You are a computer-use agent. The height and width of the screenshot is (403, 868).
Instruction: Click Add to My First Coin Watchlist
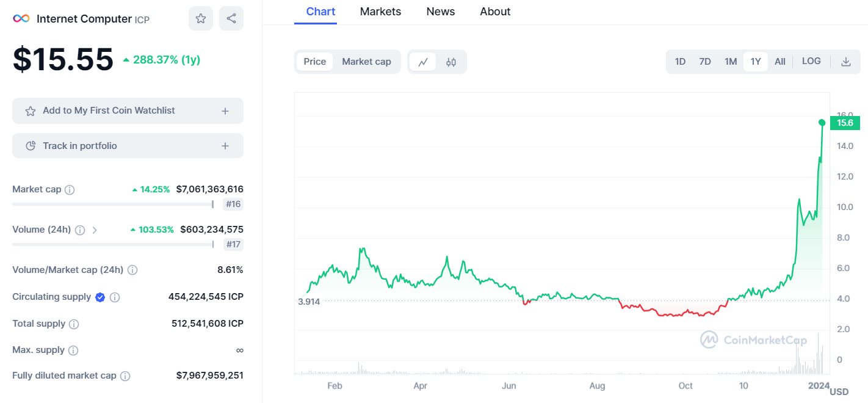[128, 111]
